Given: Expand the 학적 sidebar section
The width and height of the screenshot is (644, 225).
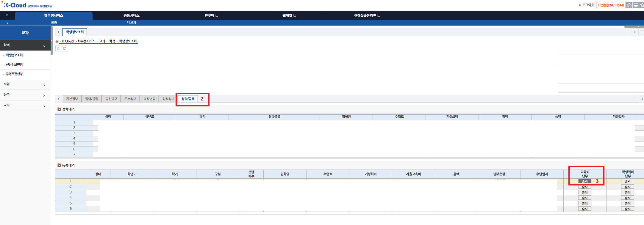Looking at the screenshot, I should tap(25, 45).
